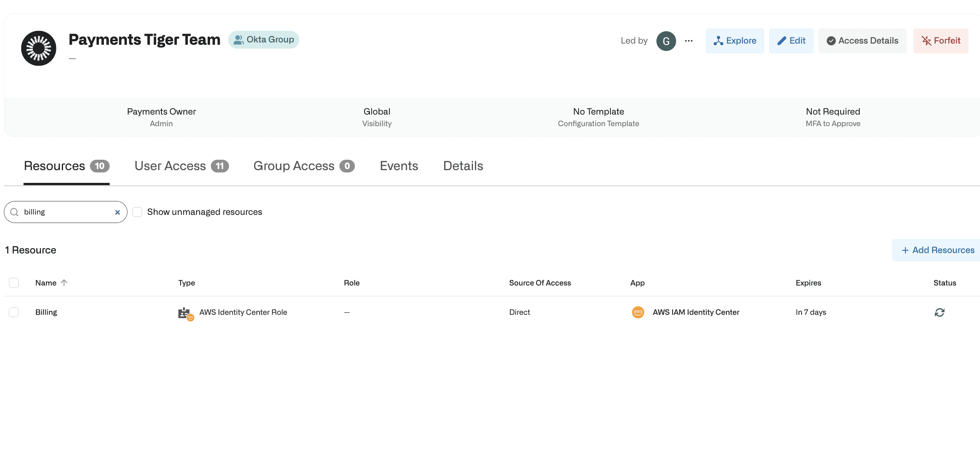Select the Resources tab
Image resolution: width=980 pixels, height=473 pixels.
tap(66, 166)
